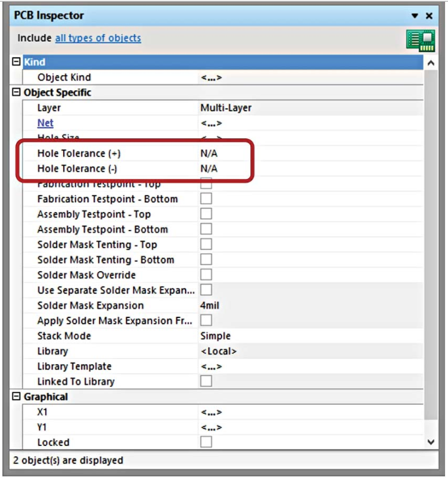Collapse the Object Specific section
The width and height of the screenshot is (448, 479).
[x=16, y=93]
